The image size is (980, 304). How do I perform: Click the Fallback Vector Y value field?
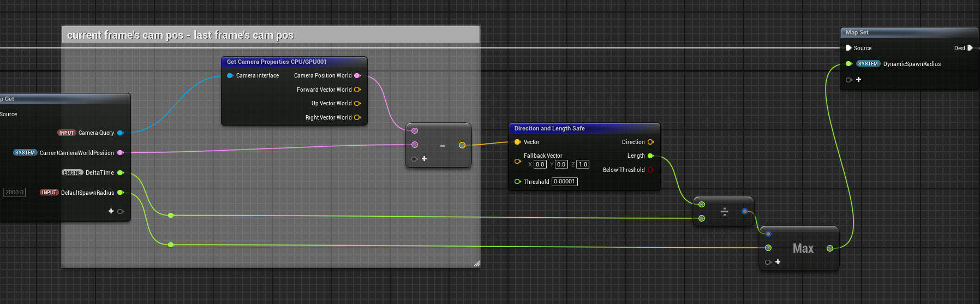click(x=561, y=164)
